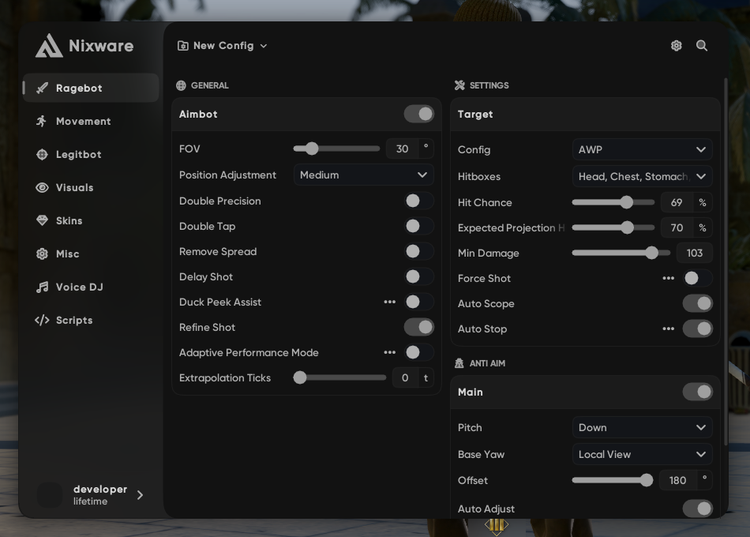Click the ANTI AIM section icon
This screenshot has height=537, width=750.
click(459, 363)
